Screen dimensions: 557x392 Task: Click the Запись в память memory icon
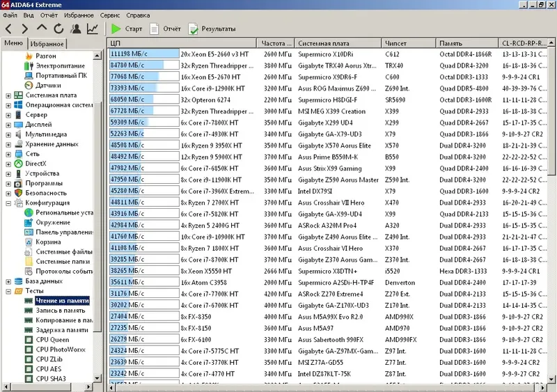tap(29, 311)
